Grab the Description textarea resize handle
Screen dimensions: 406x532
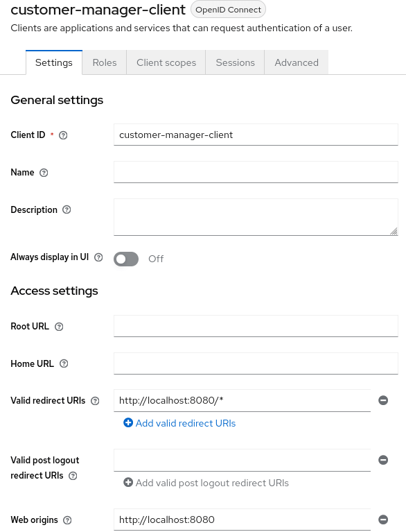(x=394, y=232)
